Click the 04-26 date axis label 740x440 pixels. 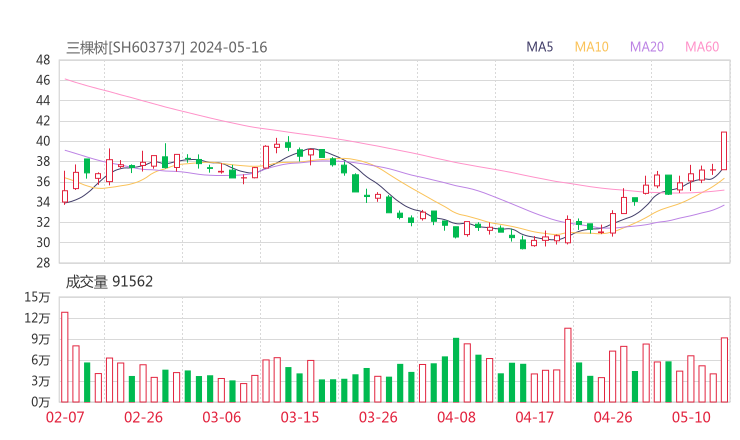[x=613, y=417]
